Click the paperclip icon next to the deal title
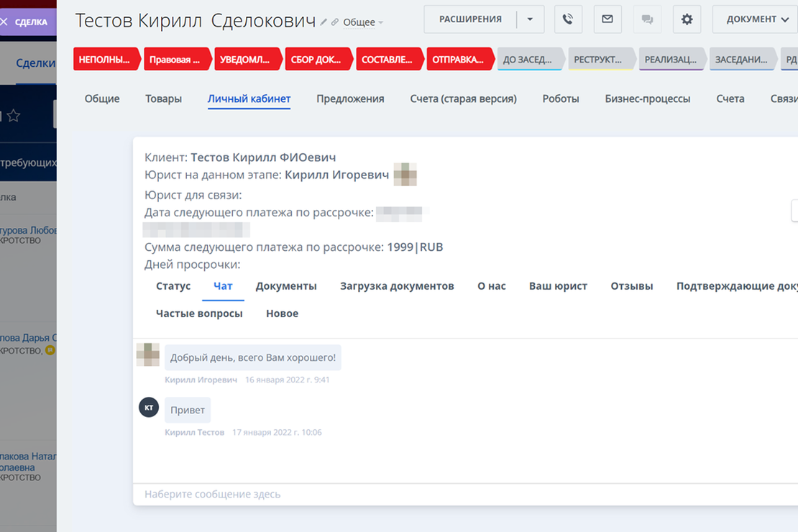 click(335, 22)
